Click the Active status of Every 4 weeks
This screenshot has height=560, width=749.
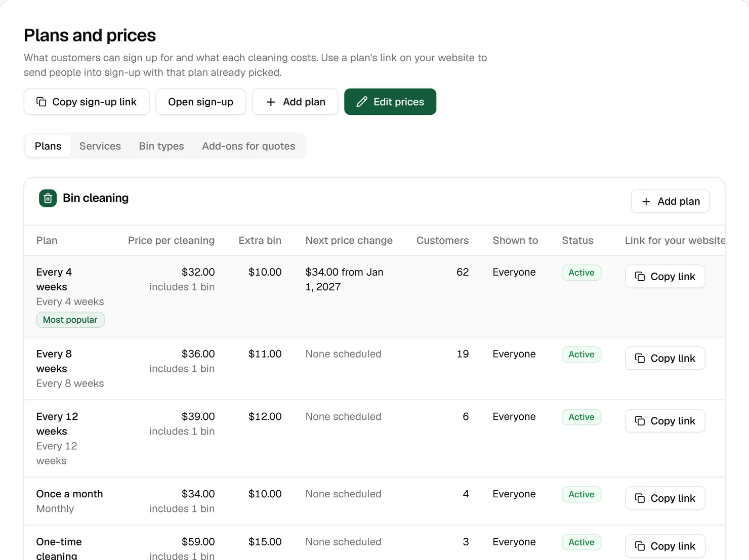[581, 273]
